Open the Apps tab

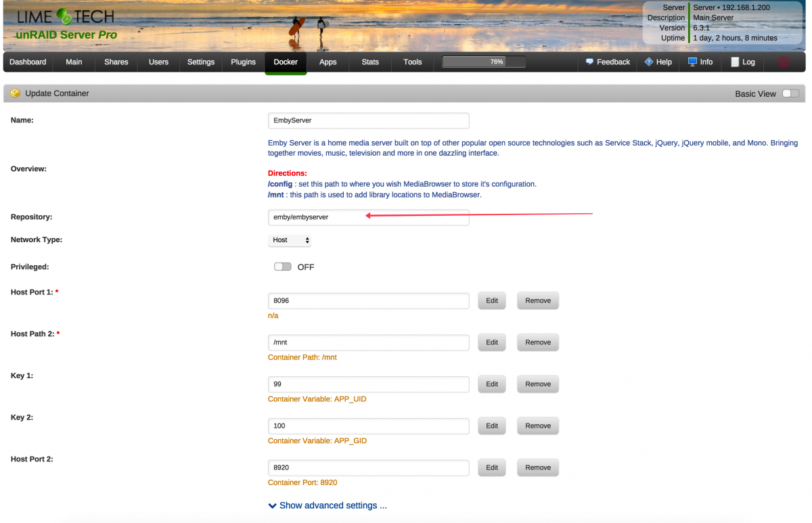point(328,62)
